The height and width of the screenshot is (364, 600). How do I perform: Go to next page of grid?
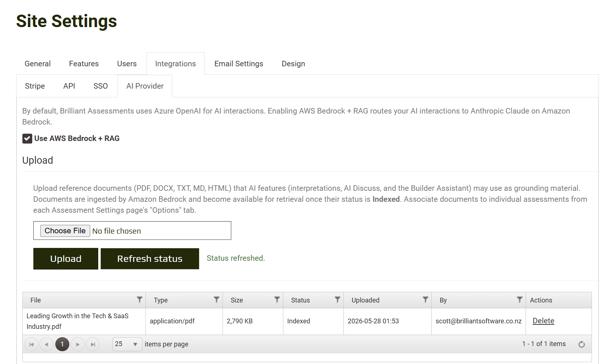coord(78,344)
